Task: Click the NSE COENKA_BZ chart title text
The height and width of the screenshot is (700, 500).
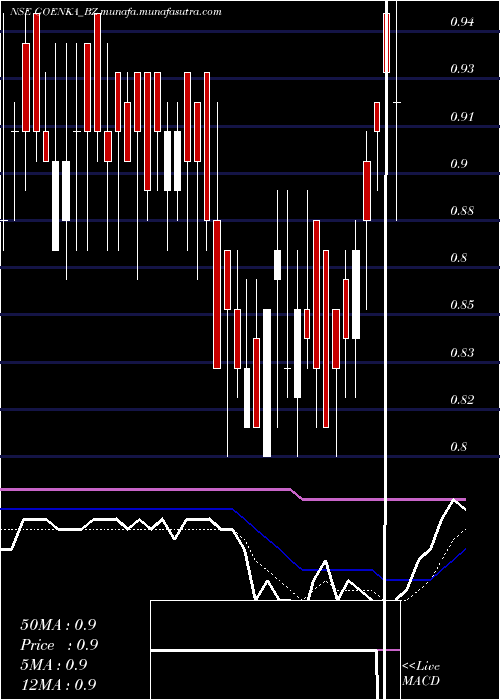Action: (116, 12)
